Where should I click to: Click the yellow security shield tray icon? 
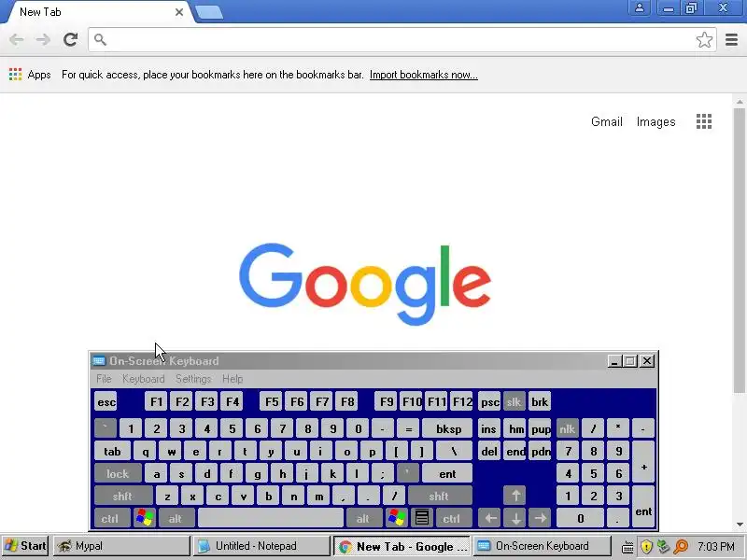[x=646, y=546]
